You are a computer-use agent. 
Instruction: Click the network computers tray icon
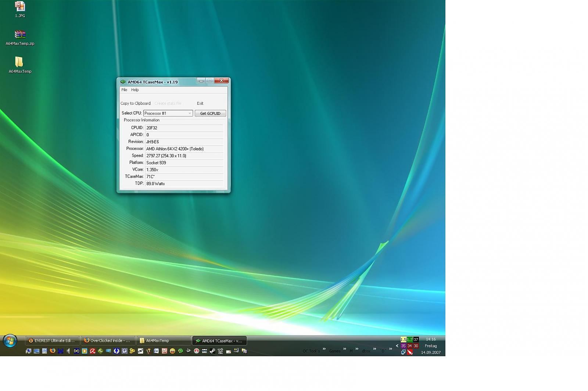coord(404,352)
